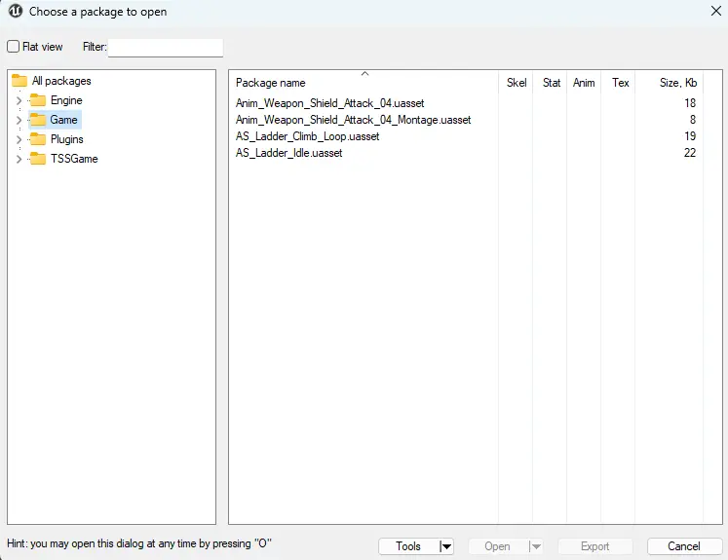
Task: Select the All packages tree label
Action: [x=61, y=81]
